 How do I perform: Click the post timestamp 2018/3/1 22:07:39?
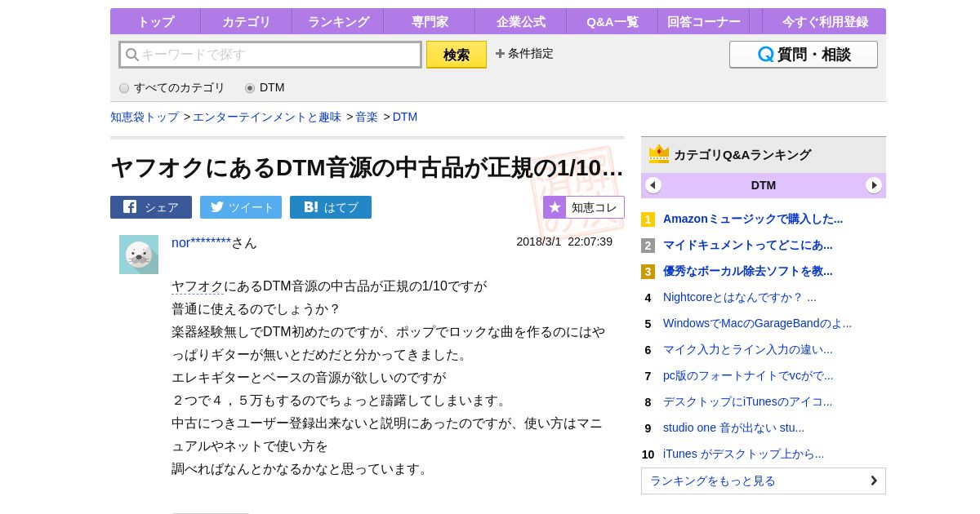(564, 241)
